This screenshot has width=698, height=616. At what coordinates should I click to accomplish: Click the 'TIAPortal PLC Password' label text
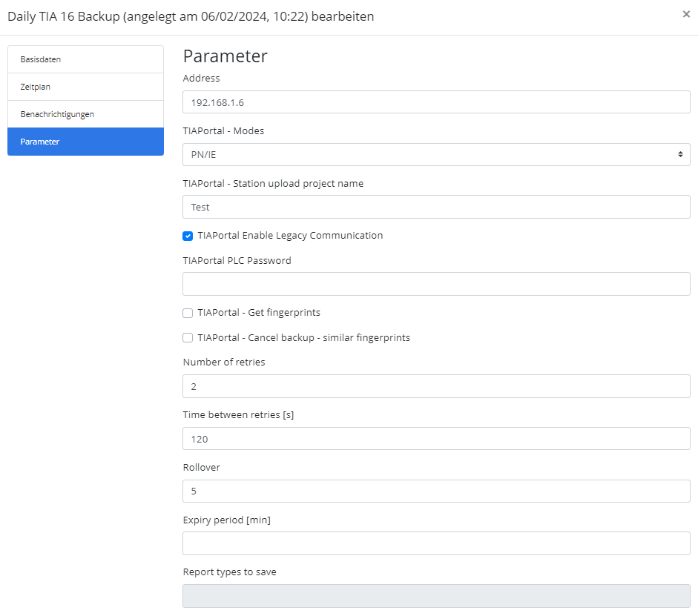pos(237,261)
